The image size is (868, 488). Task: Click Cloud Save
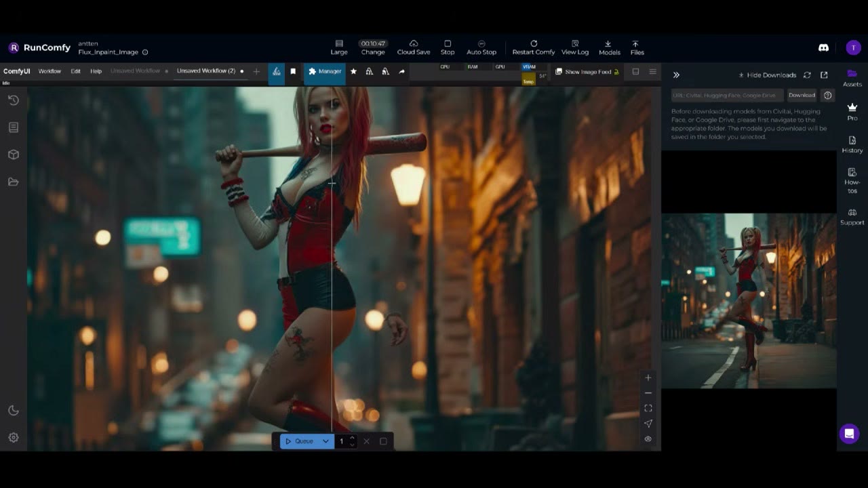point(414,47)
